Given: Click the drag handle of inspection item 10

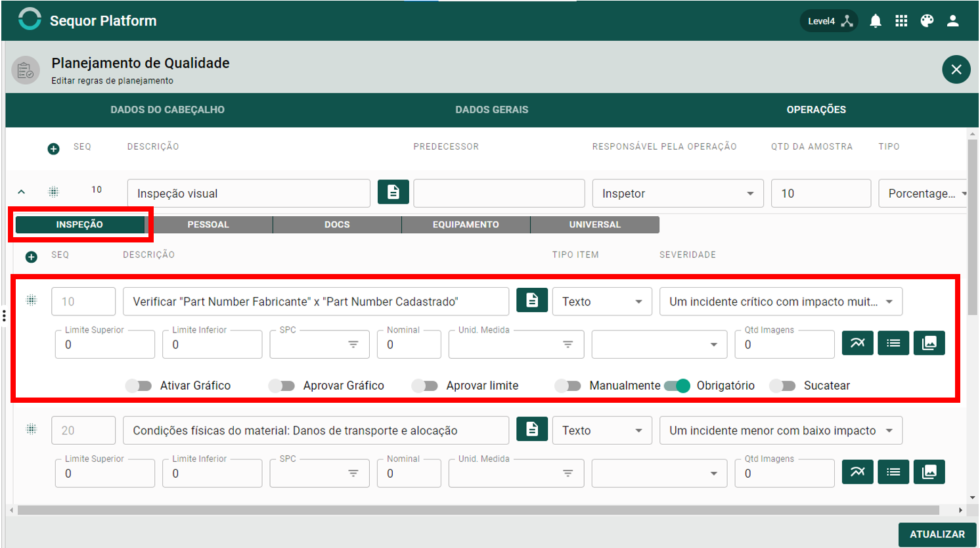Looking at the screenshot, I should click(32, 300).
